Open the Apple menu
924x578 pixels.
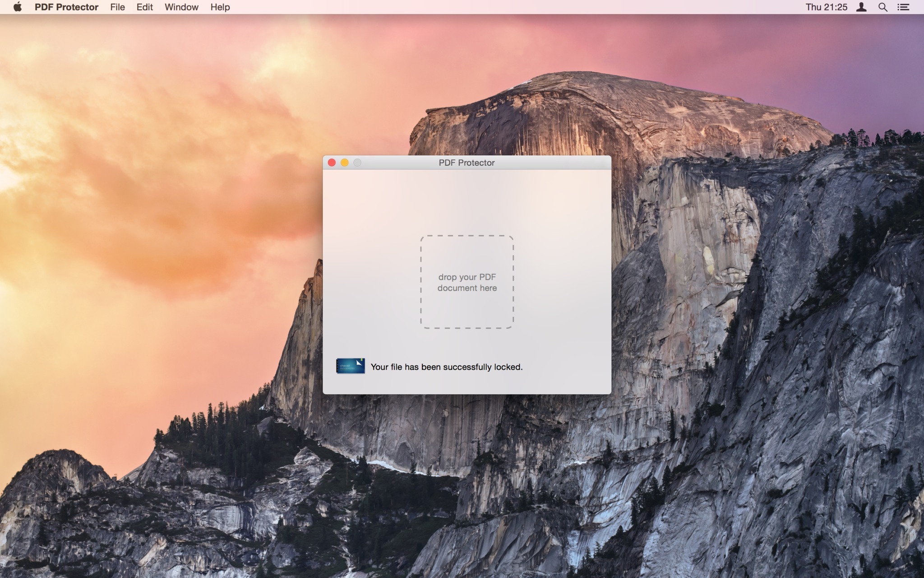pos(18,7)
